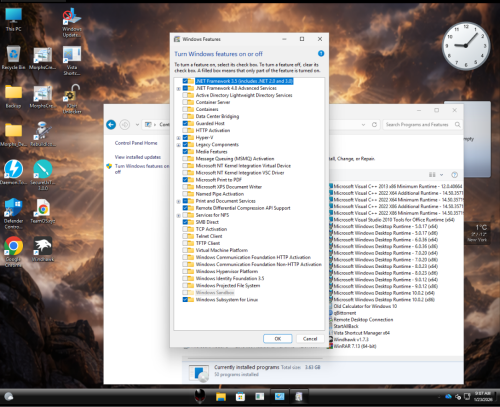Click the weather gadget showing 1°C
The height and width of the screenshot is (407, 500).
point(477,233)
